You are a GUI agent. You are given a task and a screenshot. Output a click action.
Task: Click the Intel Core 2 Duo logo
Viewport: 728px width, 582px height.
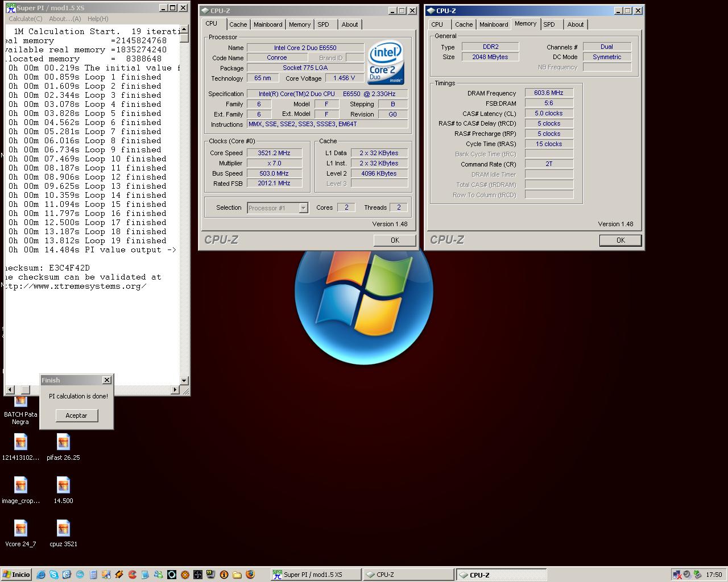point(386,63)
